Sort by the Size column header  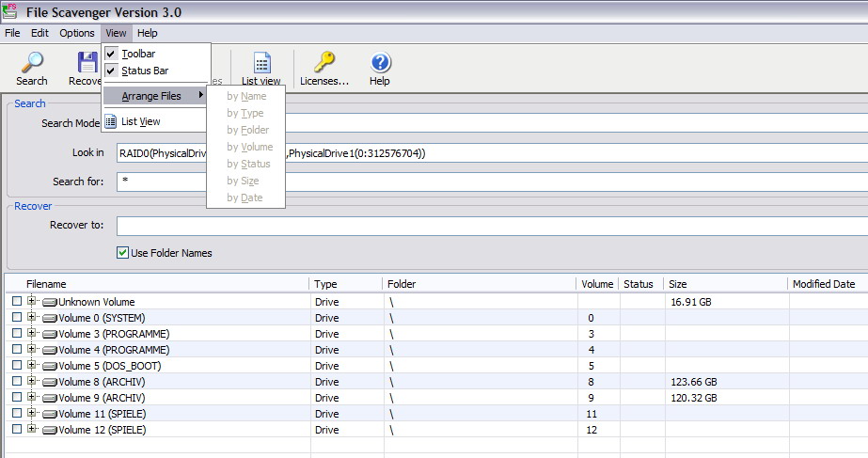point(725,284)
